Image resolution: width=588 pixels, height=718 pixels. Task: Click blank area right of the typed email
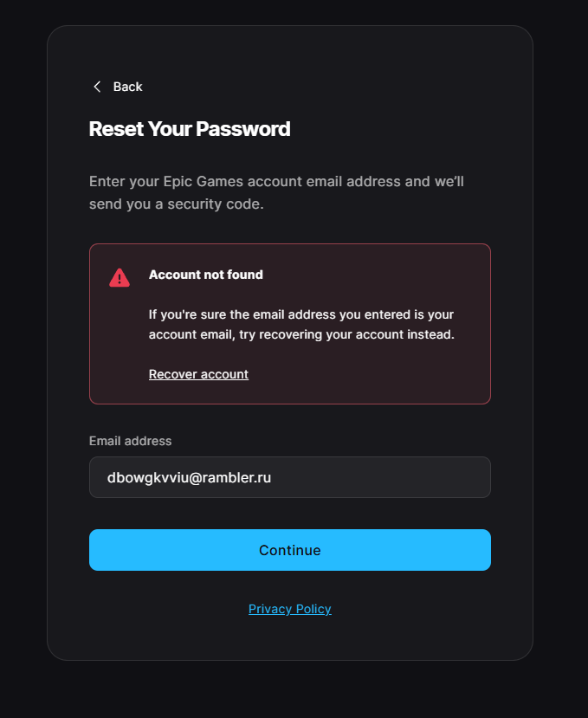pyautogui.click(x=380, y=477)
